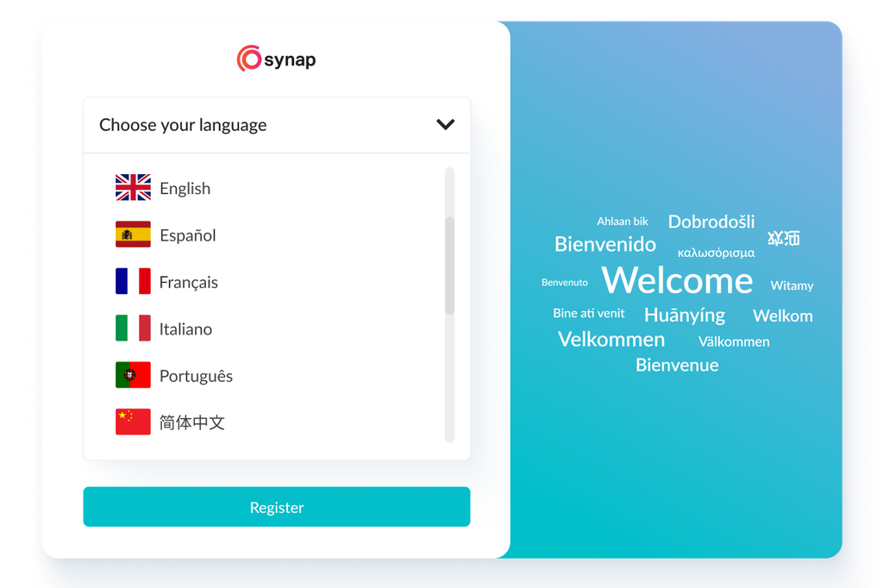
Task: Click the language list scrollbar thumb
Action: pos(449,266)
